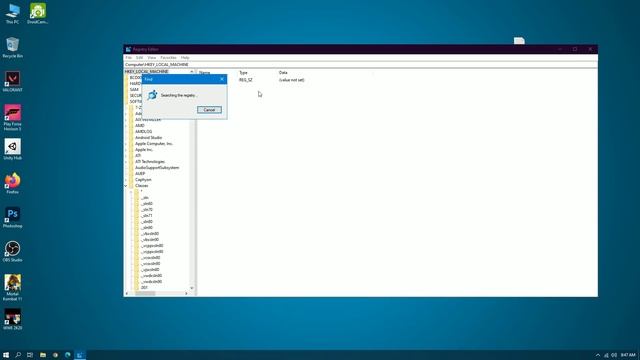Launch Firefox desktop shortcut

12,183
